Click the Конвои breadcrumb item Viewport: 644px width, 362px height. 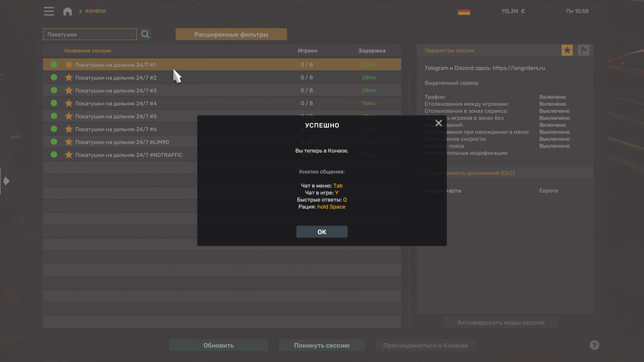(95, 11)
